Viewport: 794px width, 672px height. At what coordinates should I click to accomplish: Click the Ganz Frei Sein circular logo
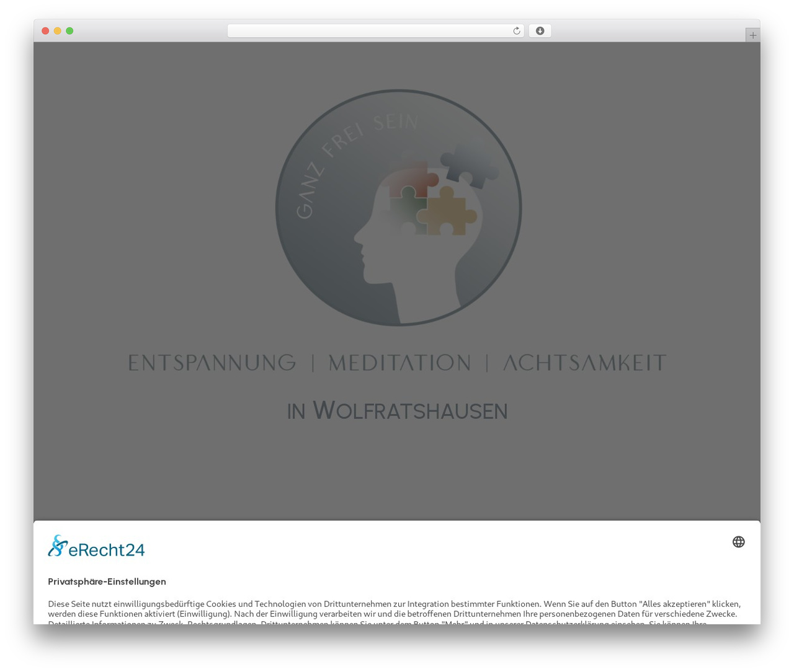tap(398, 208)
